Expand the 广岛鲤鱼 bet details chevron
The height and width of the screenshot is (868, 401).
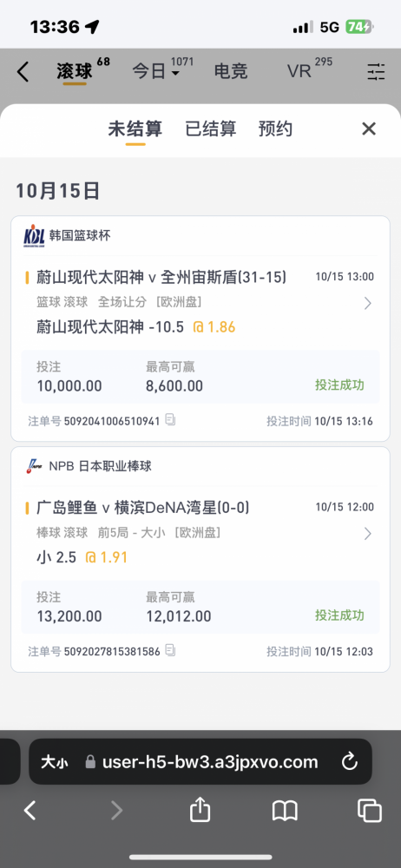click(367, 534)
